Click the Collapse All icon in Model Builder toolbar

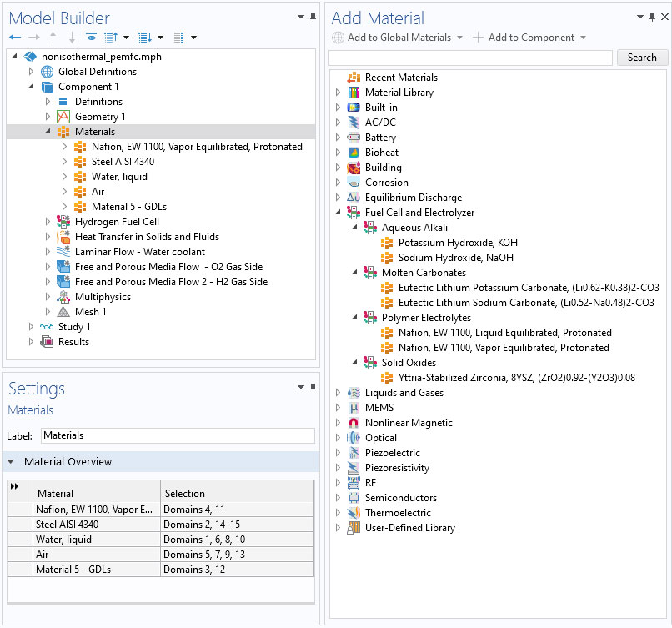click(x=111, y=36)
